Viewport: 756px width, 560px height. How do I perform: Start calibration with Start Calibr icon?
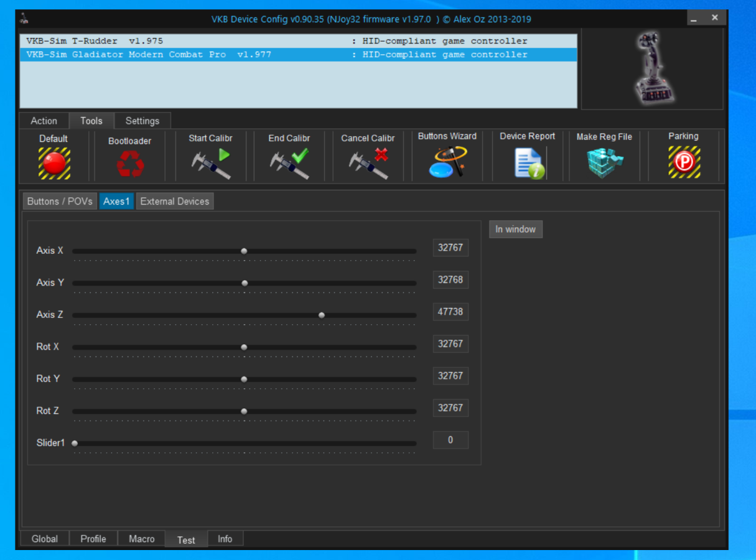[210, 164]
